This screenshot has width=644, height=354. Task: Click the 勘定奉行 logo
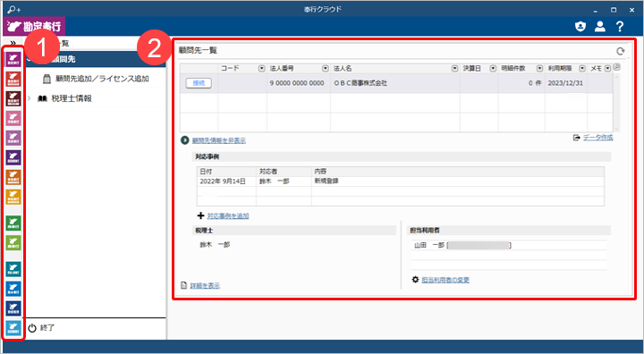click(34, 27)
